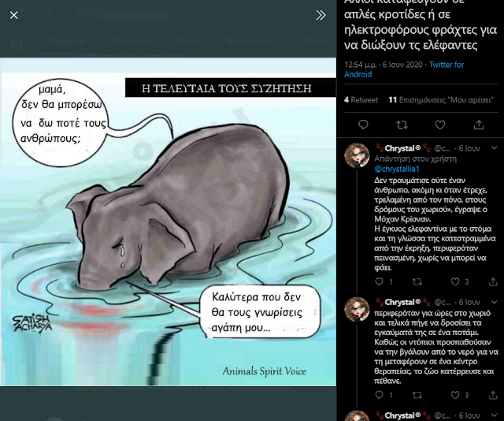This screenshot has width=504, height=421.
Task: Select the dimmed Κορυφαία tab
Action: pos(66,41)
